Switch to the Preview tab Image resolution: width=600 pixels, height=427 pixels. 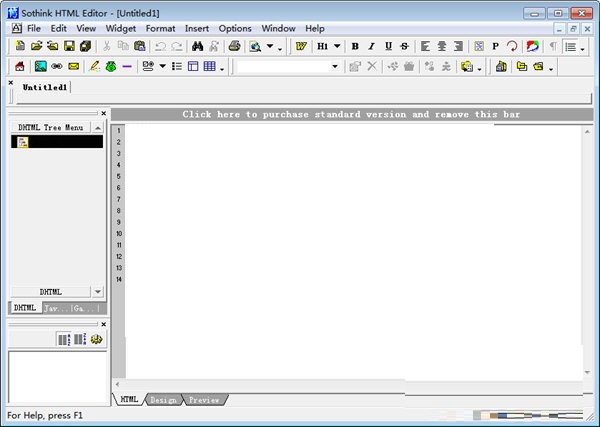[x=204, y=400]
